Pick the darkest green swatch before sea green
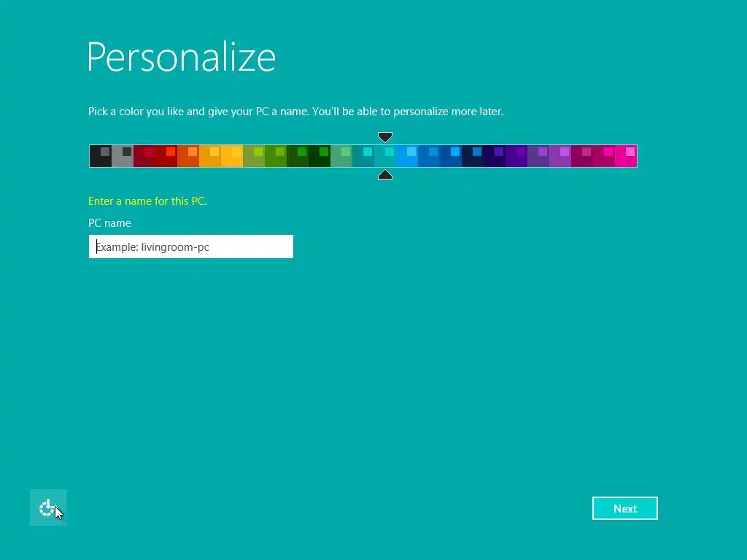This screenshot has width=747, height=560. 320,156
